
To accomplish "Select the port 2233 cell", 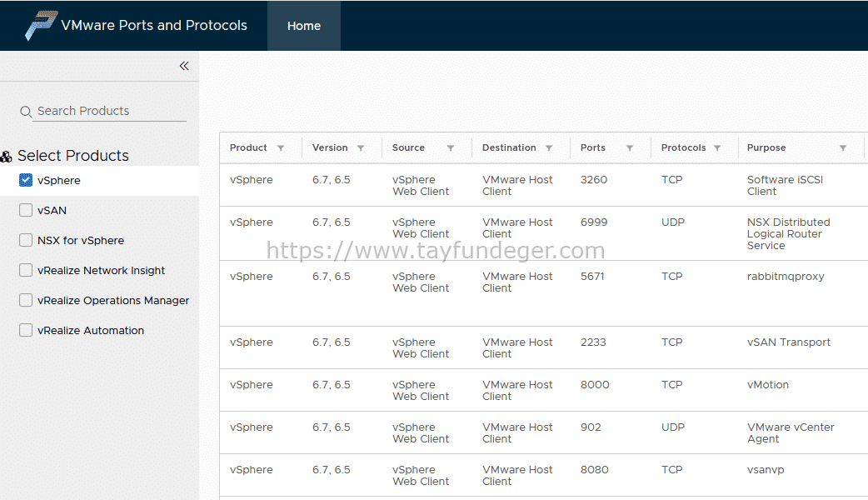I will (x=593, y=342).
